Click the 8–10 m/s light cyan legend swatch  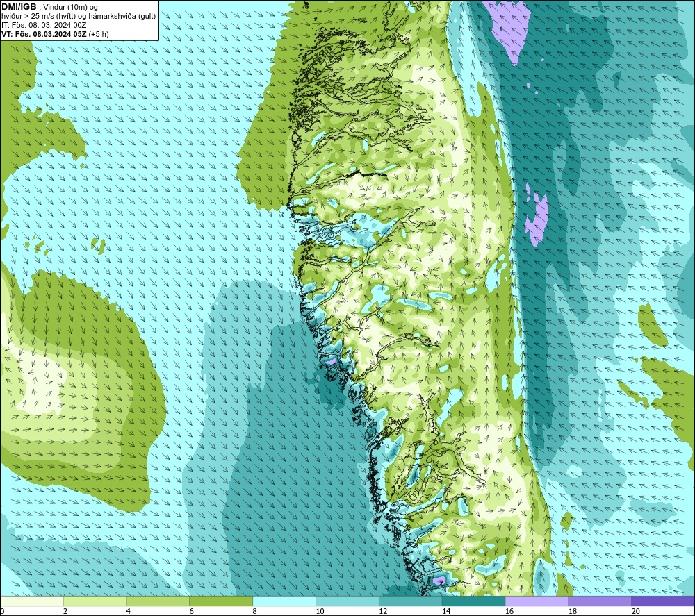coord(284,601)
